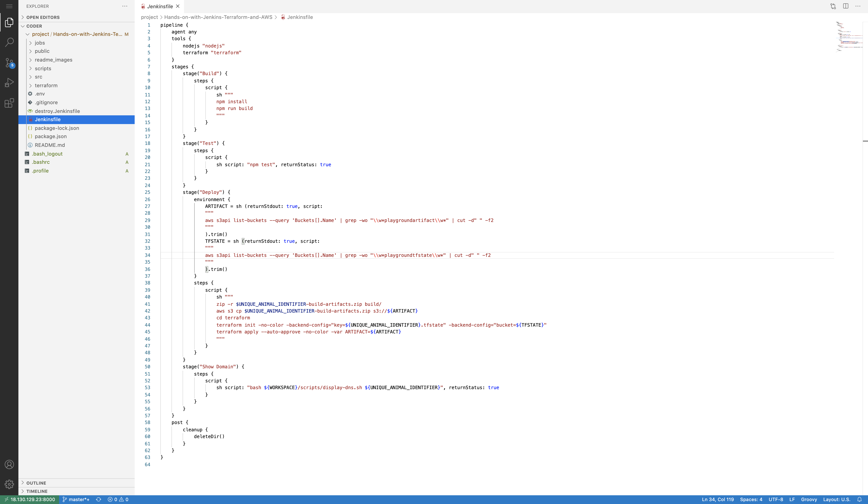Screen dimensions: 868x504
Task: Click Ln 34, Col 119 to go to line
Action: coord(718,500)
